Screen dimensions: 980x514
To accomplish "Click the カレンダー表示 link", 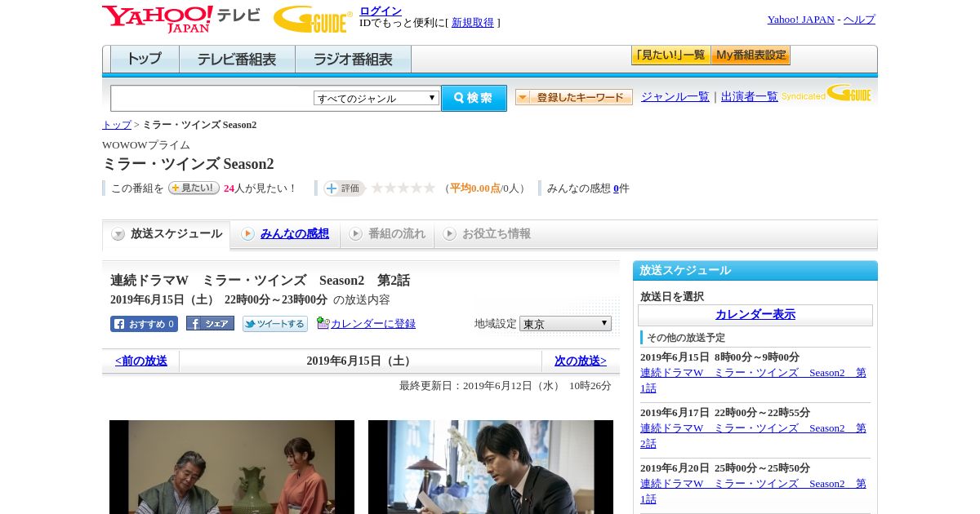I will pos(755,315).
